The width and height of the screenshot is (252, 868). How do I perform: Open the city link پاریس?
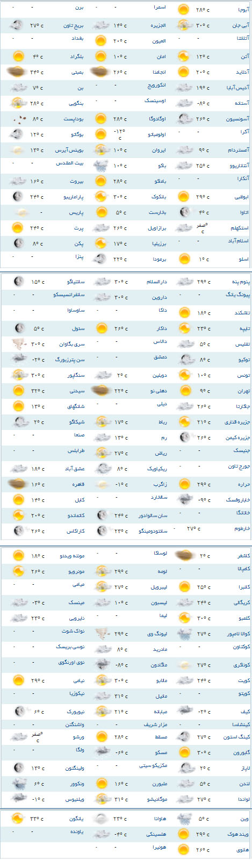[76, 212]
